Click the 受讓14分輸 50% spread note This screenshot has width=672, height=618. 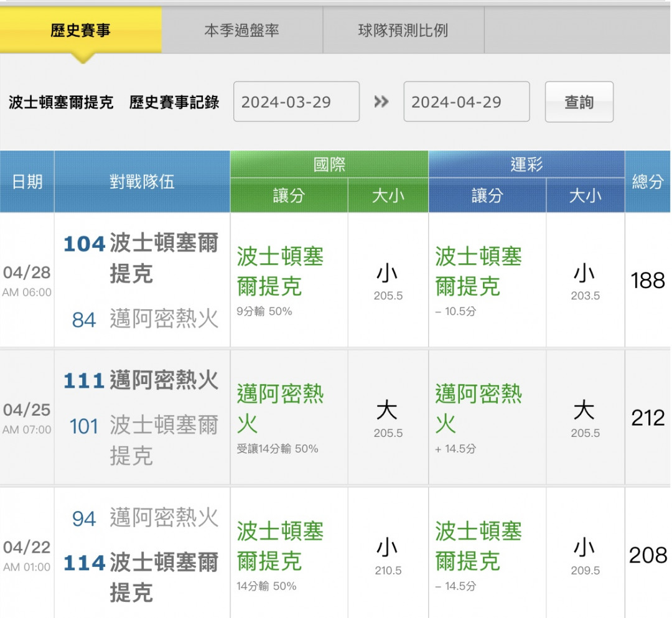click(278, 449)
